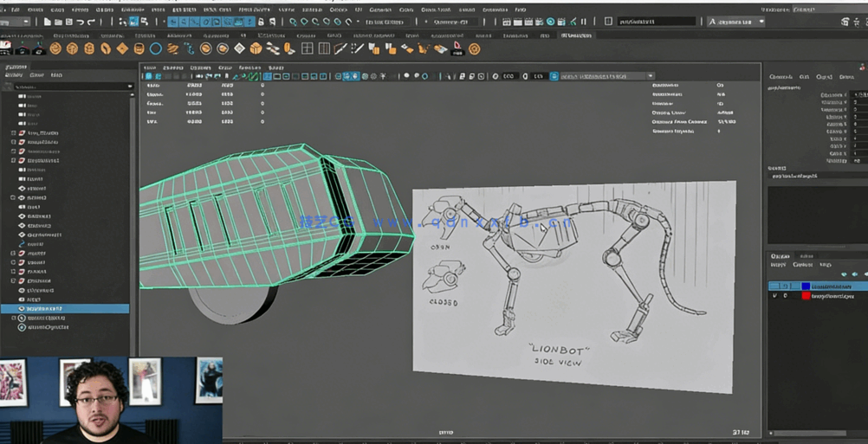The image size is (868, 444).
Task: Create a polygon sphere from the shelf
Action: pyautogui.click(x=55, y=48)
